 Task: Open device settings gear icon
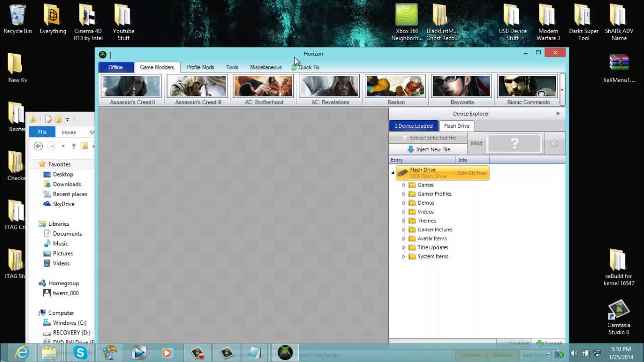click(x=555, y=143)
